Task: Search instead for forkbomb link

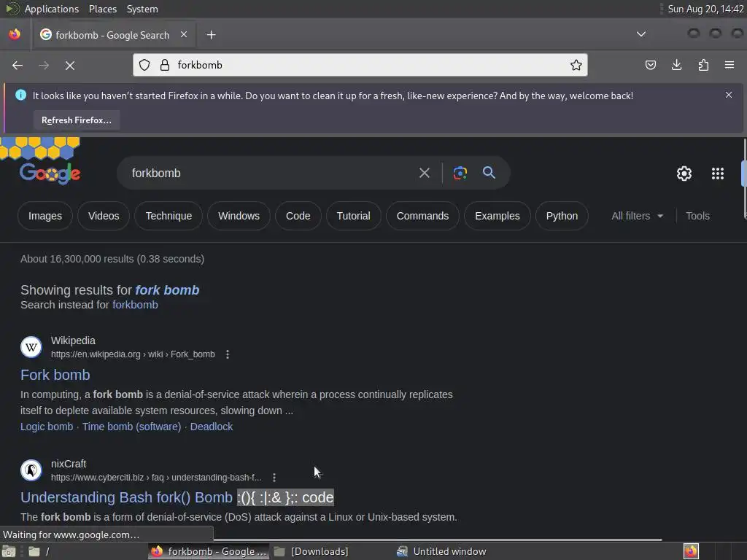Action: click(x=135, y=305)
